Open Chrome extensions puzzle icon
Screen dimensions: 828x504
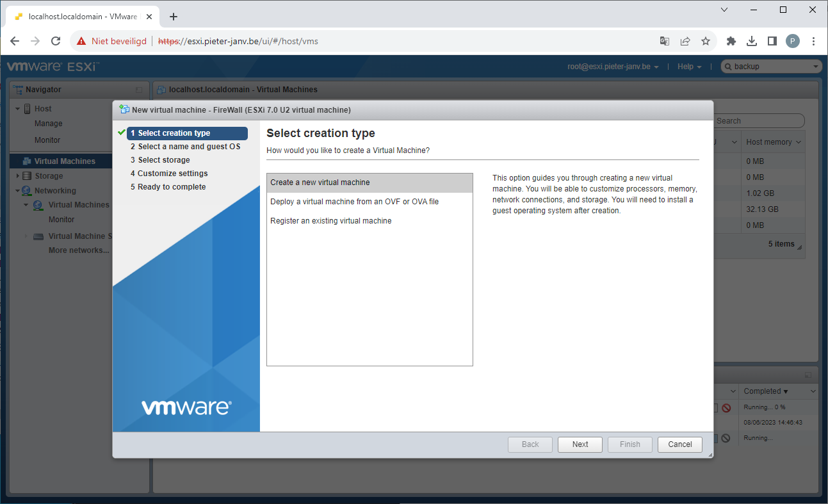click(731, 41)
